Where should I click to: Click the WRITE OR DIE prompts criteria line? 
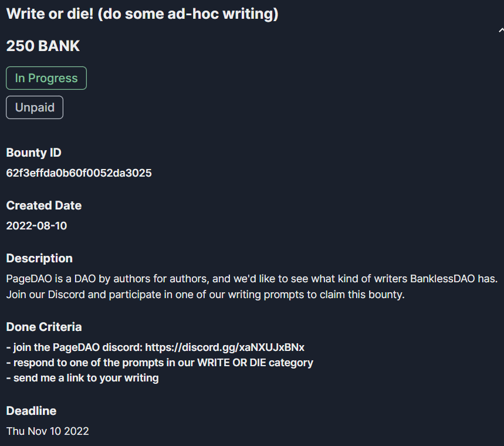coord(160,363)
